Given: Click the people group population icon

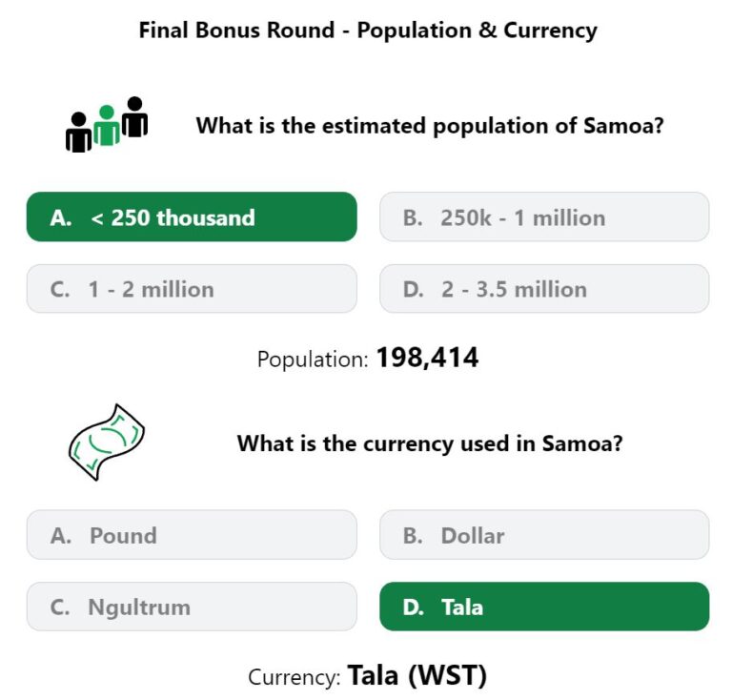Looking at the screenshot, I should pyautogui.click(x=107, y=125).
